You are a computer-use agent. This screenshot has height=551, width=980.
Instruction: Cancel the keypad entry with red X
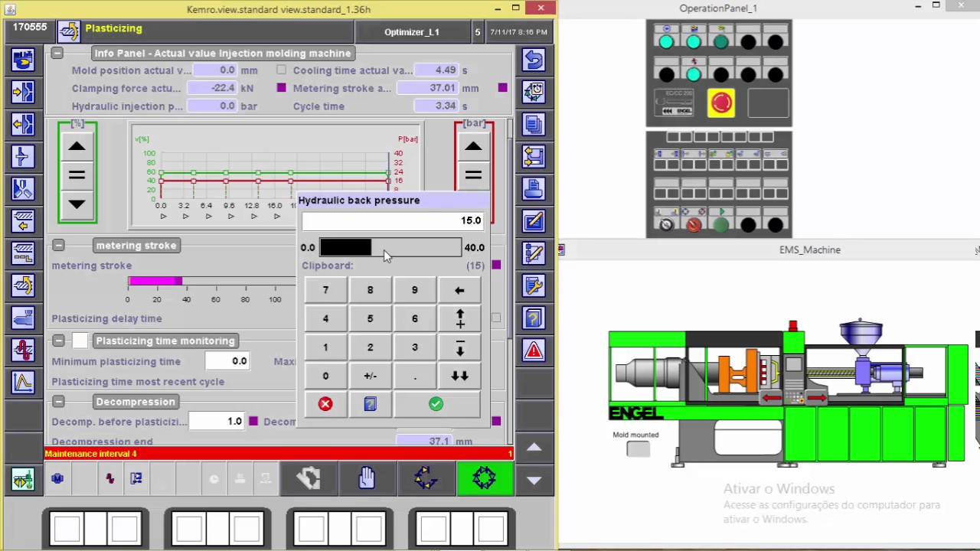click(x=325, y=404)
